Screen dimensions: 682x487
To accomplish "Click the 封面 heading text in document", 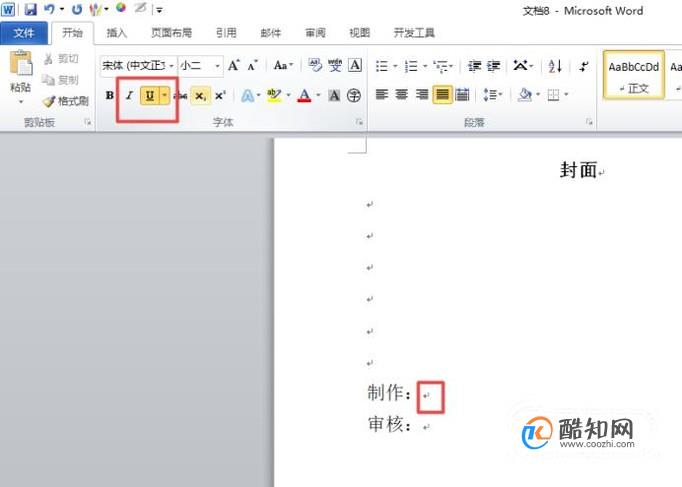I will pos(578,170).
